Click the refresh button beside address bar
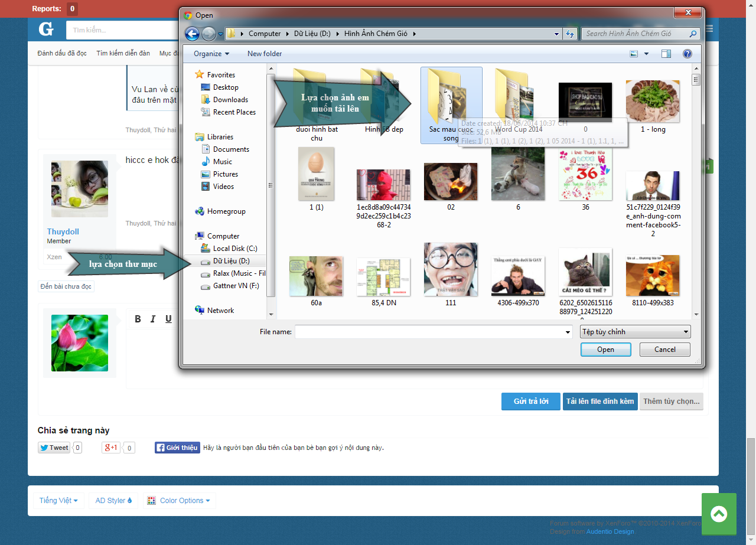This screenshot has width=756, height=545. [570, 34]
